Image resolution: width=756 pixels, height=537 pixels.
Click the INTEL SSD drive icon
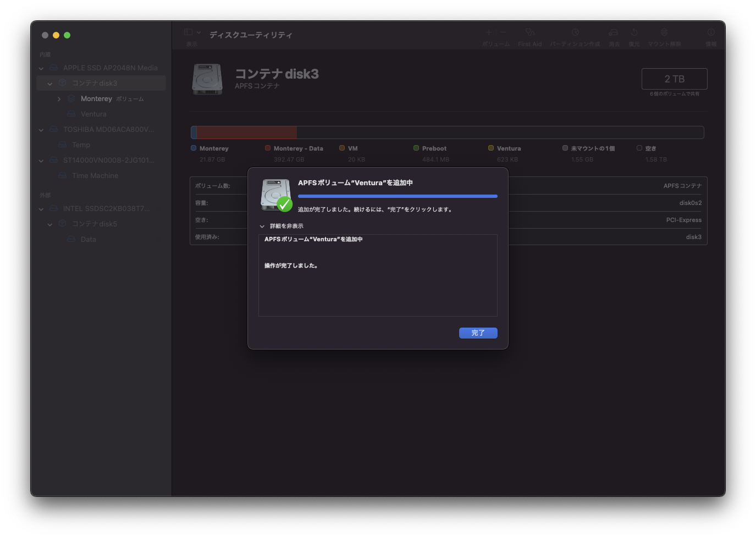54,208
